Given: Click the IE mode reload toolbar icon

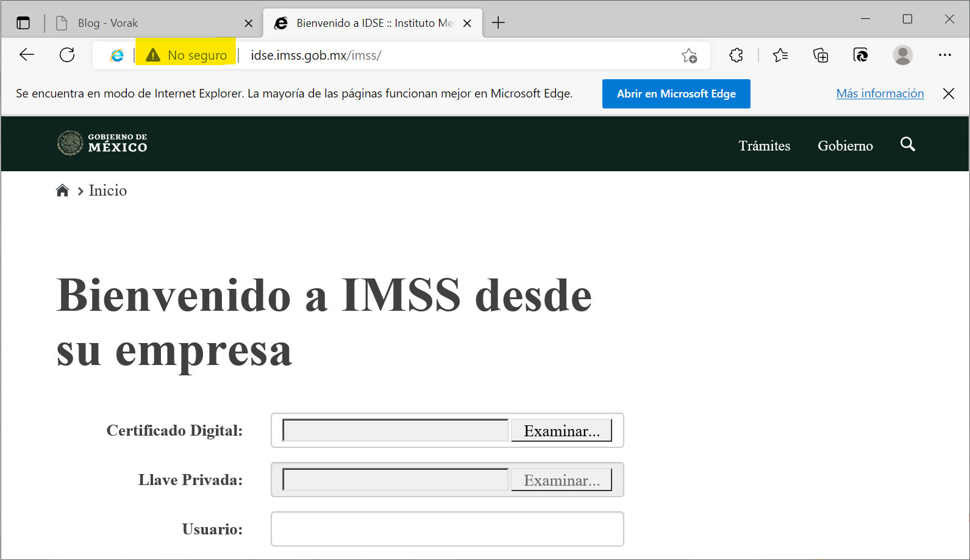Looking at the screenshot, I should click(861, 55).
